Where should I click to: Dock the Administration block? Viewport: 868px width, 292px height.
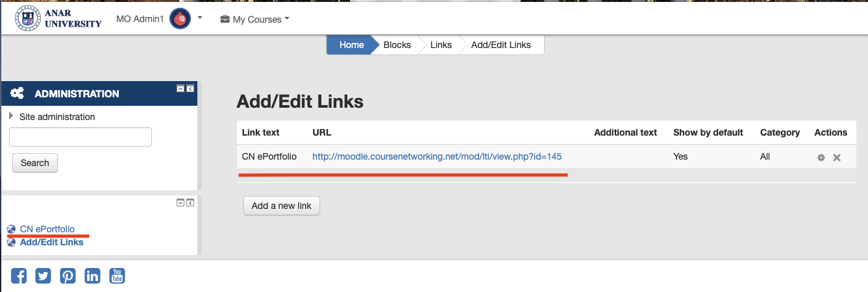[190, 88]
